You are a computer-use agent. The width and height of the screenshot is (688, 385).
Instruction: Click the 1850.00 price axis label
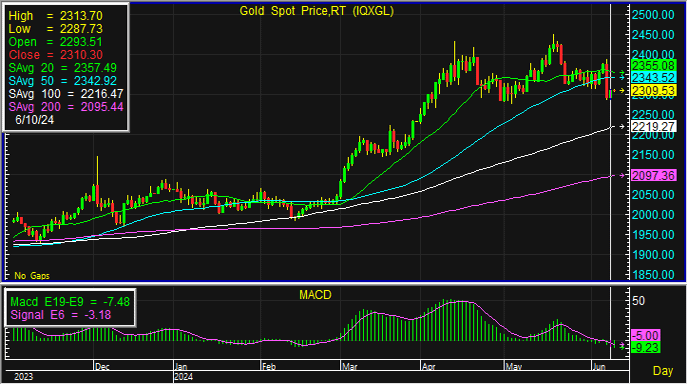653,275
